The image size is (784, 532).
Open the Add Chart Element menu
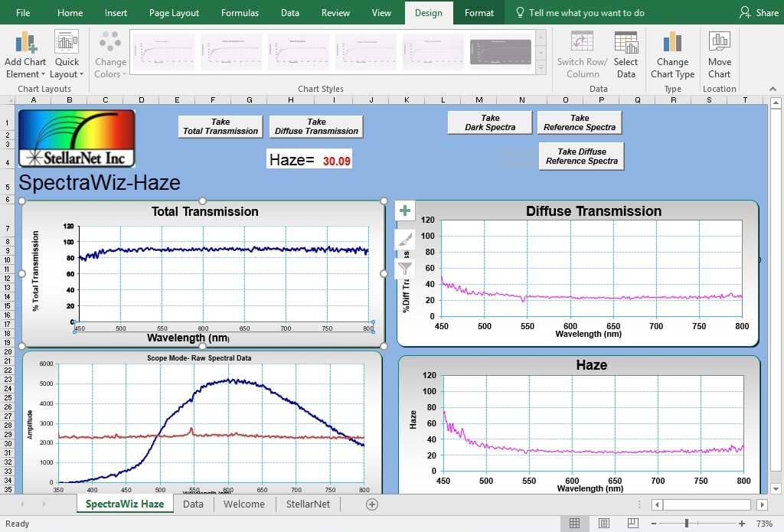point(25,55)
